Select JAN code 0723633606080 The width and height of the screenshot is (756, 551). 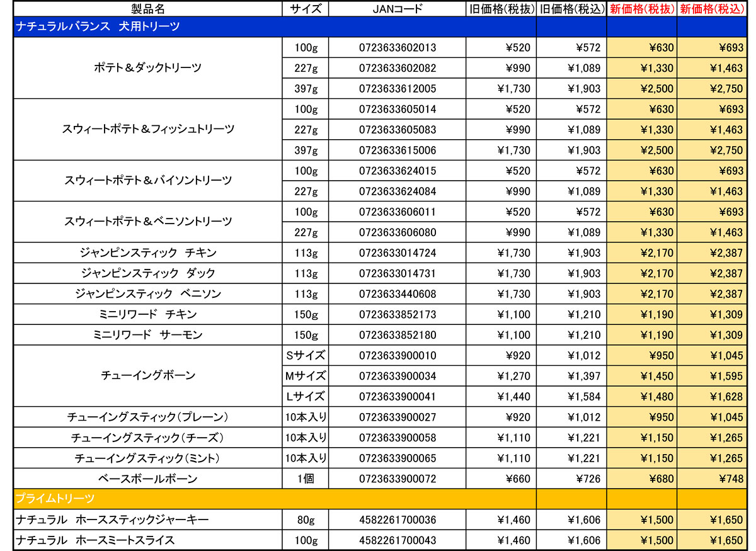[398, 232]
